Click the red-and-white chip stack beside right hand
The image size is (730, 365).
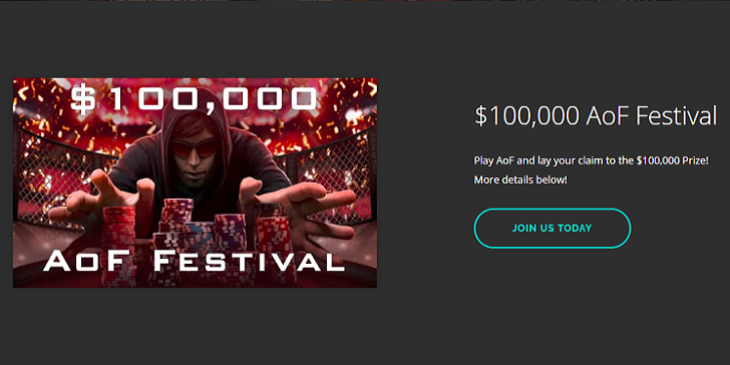click(x=272, y=235)
